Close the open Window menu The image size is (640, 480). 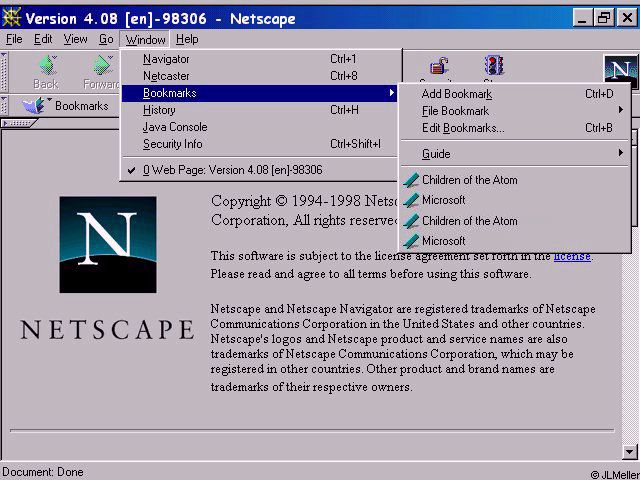[x=145, y=40]
